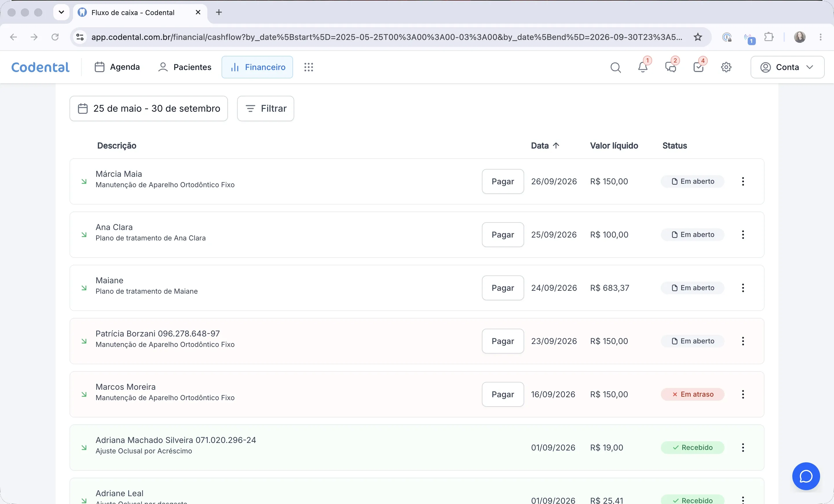Click the Filtrar button
This screenshot has height=504, width=834.
[x=266, y=108]
